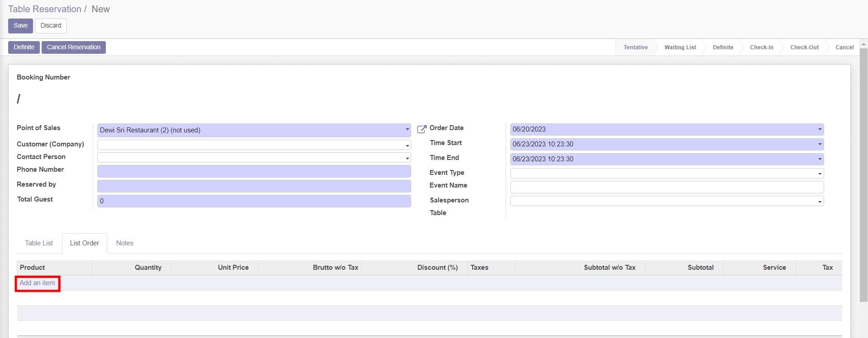
Task: Expand Event Type dropdown
Action: [820, 174]
